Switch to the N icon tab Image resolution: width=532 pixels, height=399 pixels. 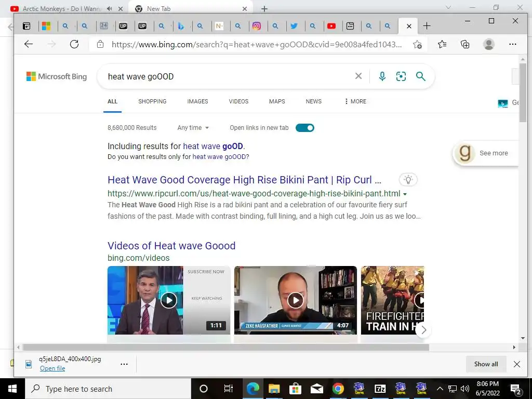(219, 26)
